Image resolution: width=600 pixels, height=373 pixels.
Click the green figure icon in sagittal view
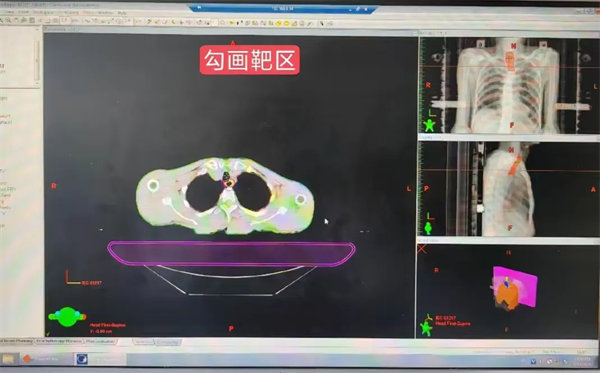pyautogui.click(x=428, y=228)
